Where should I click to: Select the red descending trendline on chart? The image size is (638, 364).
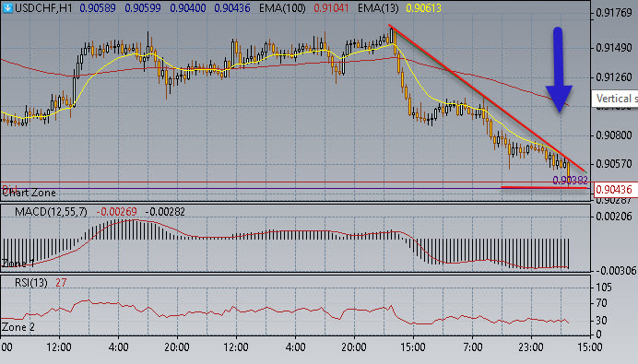pos(486,98)
